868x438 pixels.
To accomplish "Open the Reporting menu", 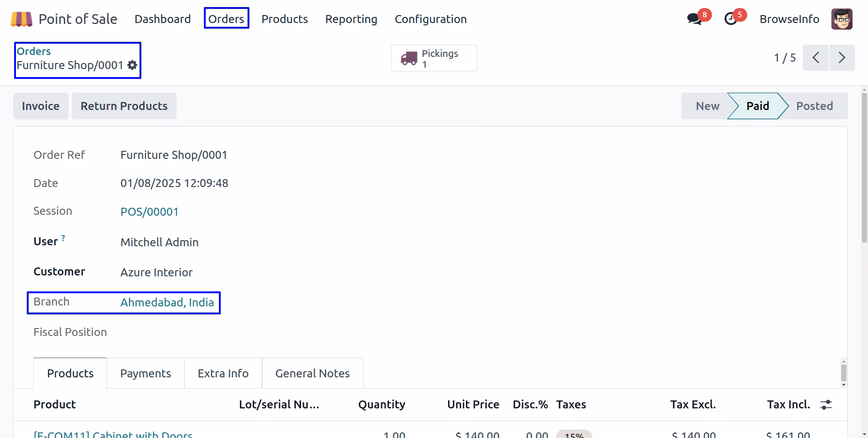I will tap(351, 19).
